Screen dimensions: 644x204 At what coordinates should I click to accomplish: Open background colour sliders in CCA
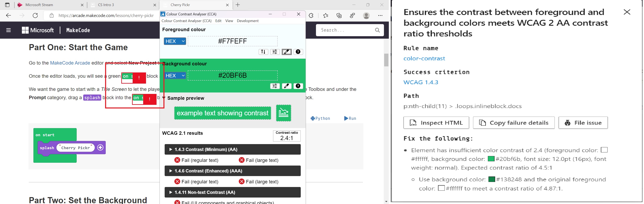(x=275, y=86)
